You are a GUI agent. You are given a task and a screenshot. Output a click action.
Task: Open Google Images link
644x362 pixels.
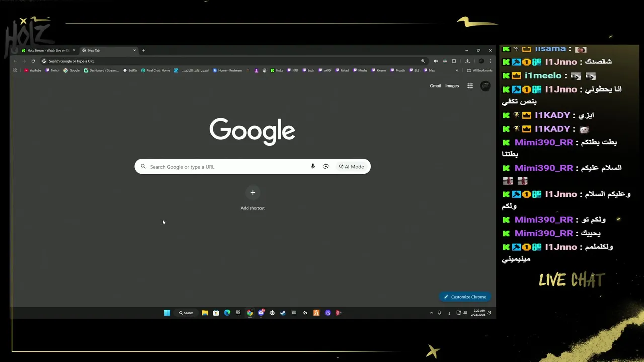(x=452, y=86)
